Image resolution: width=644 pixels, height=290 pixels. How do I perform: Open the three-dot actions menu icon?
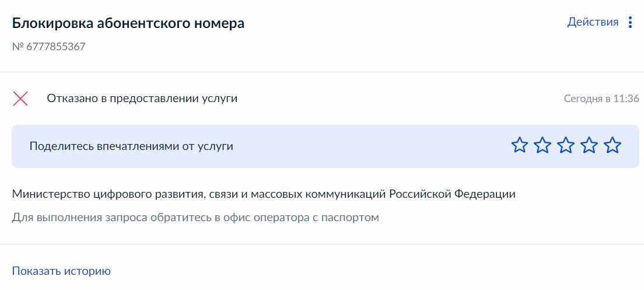pos(630,22)
